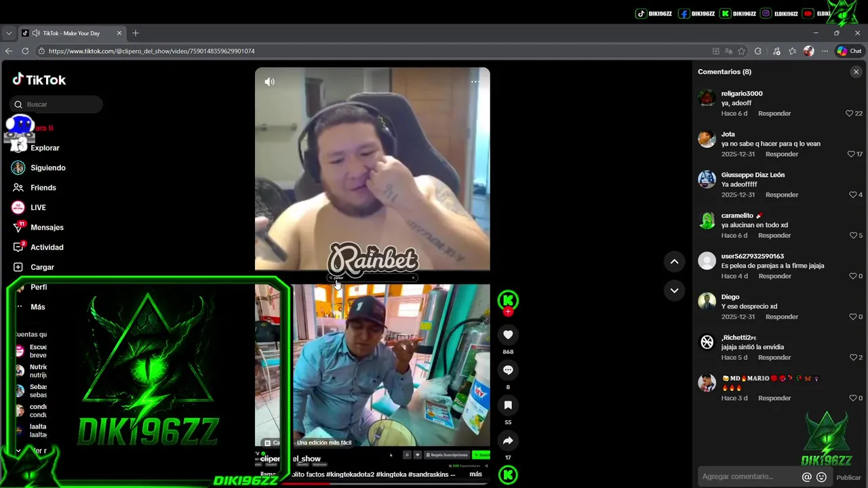Open comments via the speech bubble icon

coord(508,369)
